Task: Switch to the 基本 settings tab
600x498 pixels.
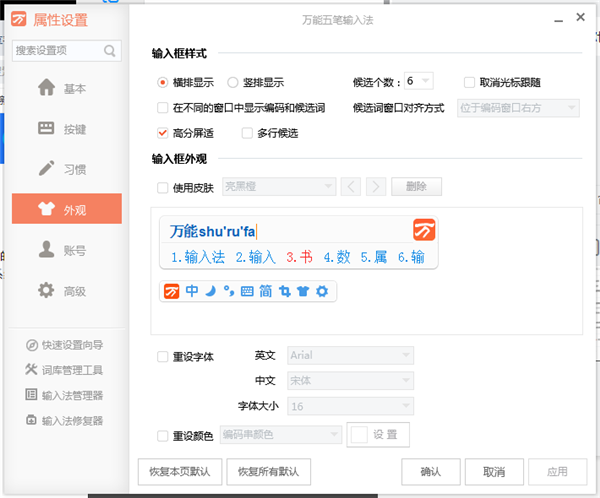Action: tap(67, 88)
